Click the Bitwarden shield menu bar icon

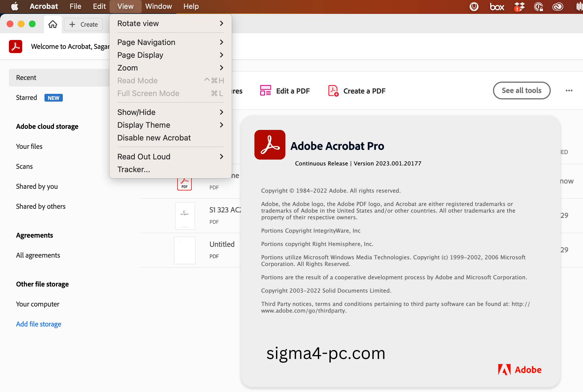tap(474, 6)
